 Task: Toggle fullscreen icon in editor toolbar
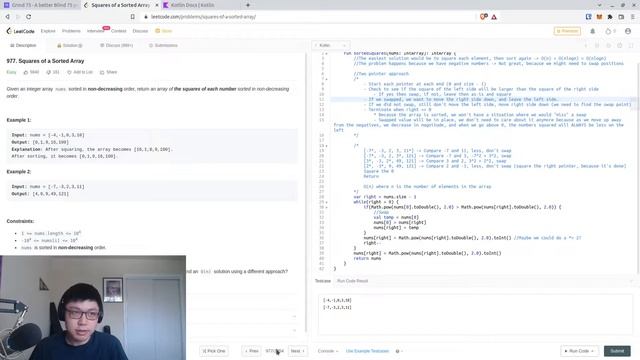coord(631,45)
